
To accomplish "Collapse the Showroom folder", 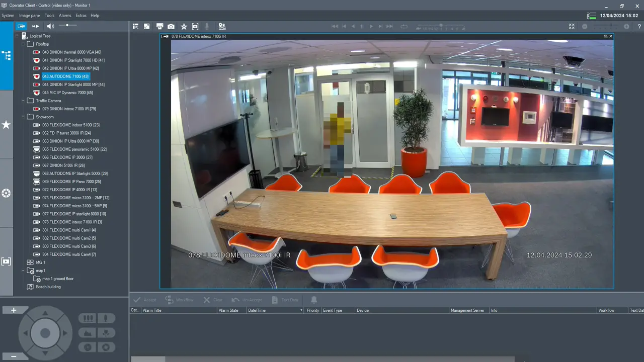I will click(x=23, y=117).
